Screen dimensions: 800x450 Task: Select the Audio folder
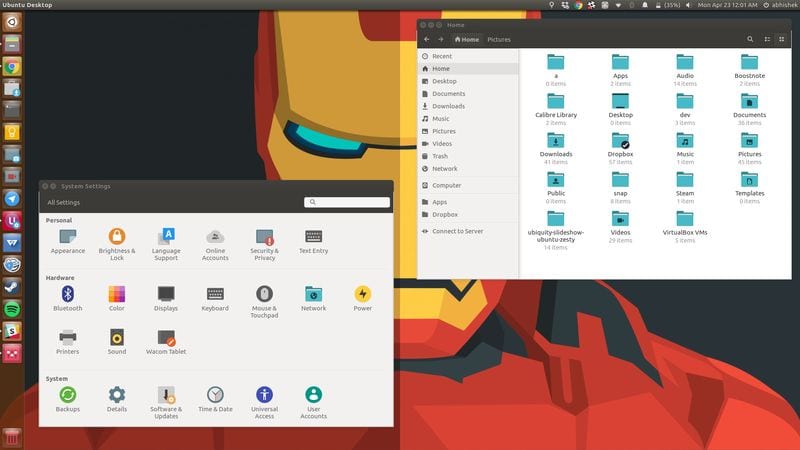[685, 69]
